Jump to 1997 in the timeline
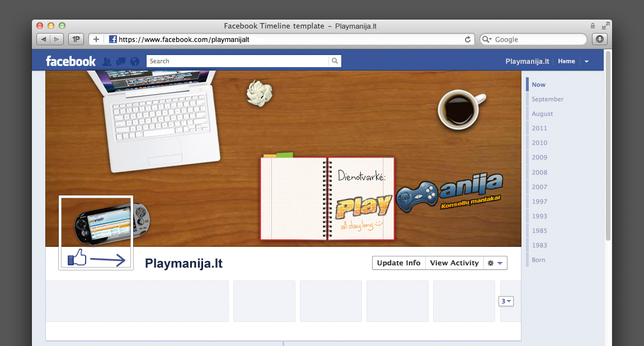 click(539, 202)
